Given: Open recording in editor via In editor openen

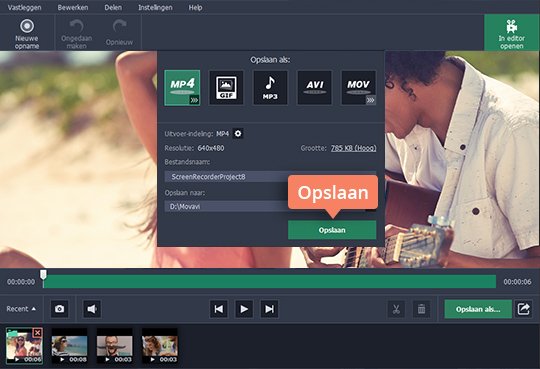Looking at the screenshot, I should (x=511, y=33).
